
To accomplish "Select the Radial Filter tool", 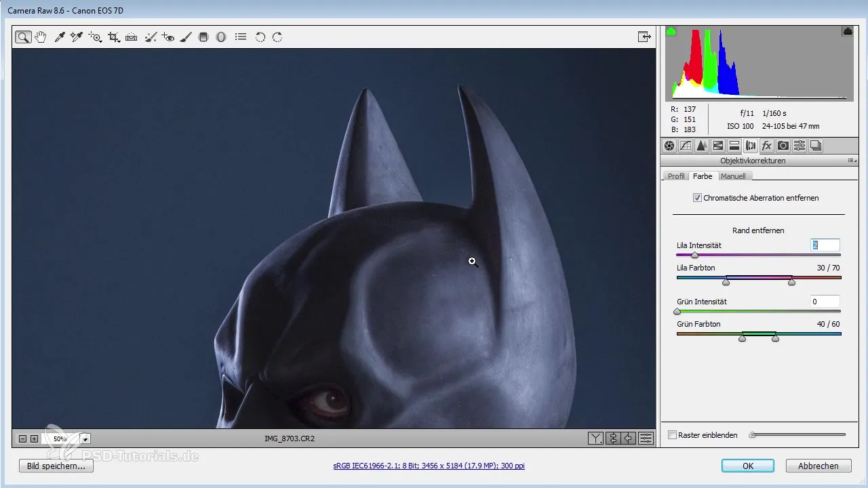I will [x=221, y=37].
